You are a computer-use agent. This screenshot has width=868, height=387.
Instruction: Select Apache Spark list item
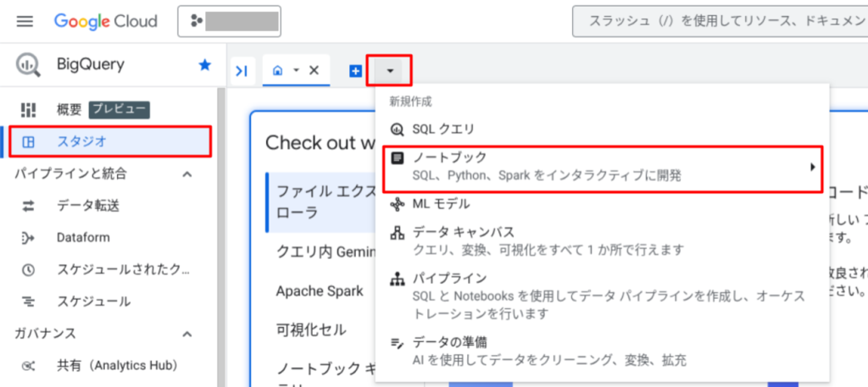coord(320,290)
